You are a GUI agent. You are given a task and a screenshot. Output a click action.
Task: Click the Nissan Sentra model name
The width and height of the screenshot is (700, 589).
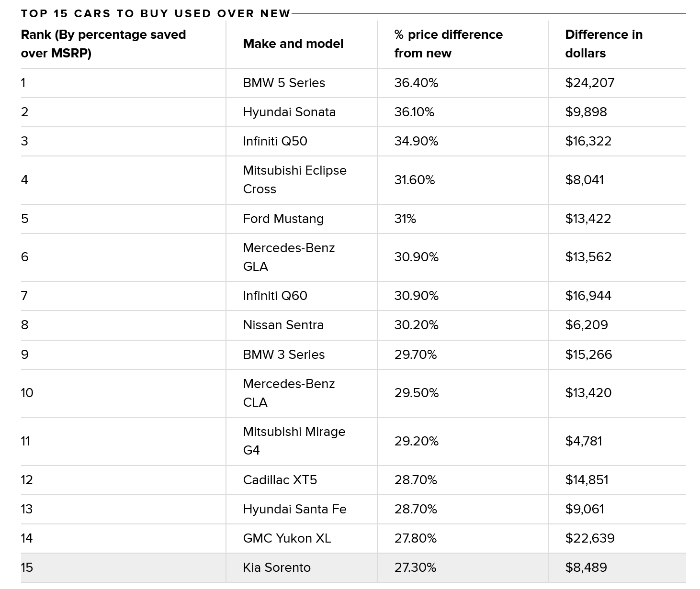click(x=283, y=325)
